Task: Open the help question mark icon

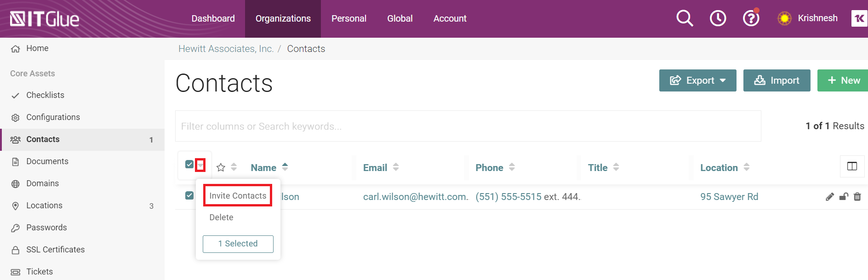Action: tap(751, 18)
